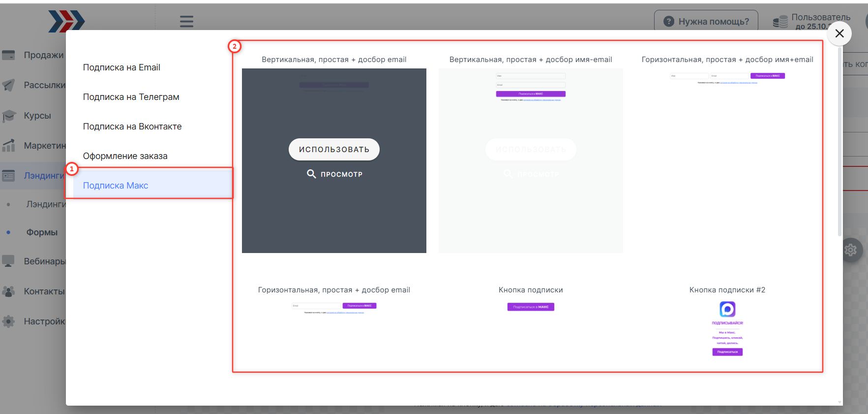This screenshot has height=414, width=868.
Task: Click the Продажи sidebar icon
Action: [8, 55]
